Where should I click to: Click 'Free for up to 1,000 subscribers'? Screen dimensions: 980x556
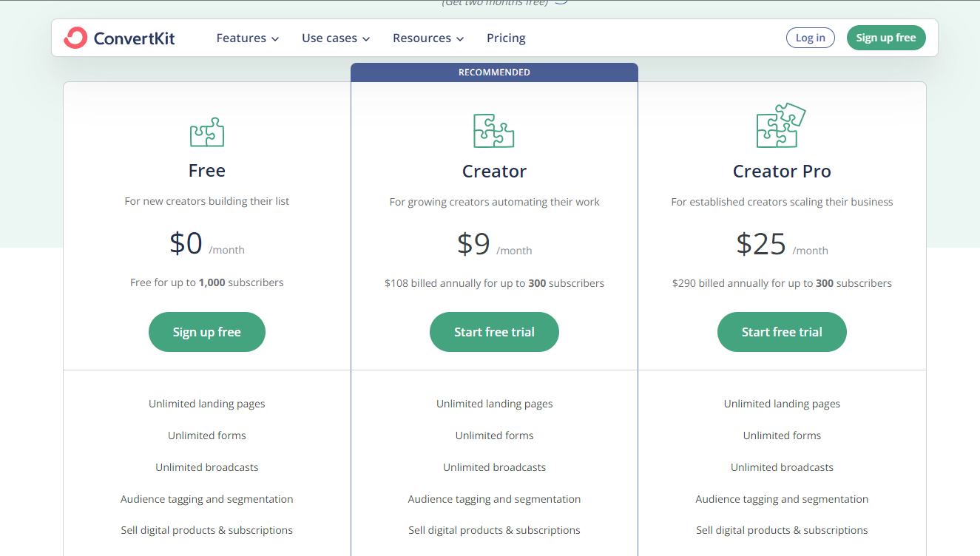click(207, 282)
